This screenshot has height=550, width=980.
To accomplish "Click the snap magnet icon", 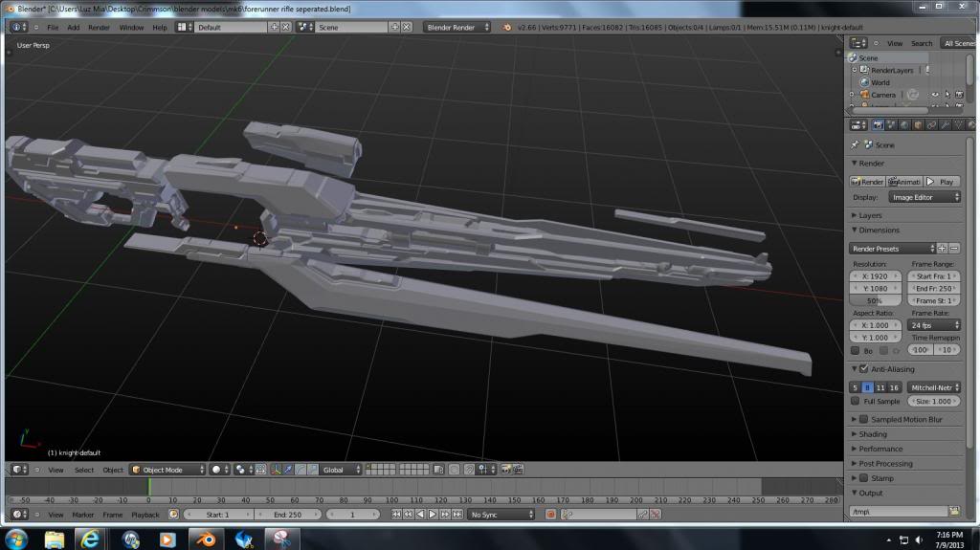I will pyautogui.click(x=469, y=470).
